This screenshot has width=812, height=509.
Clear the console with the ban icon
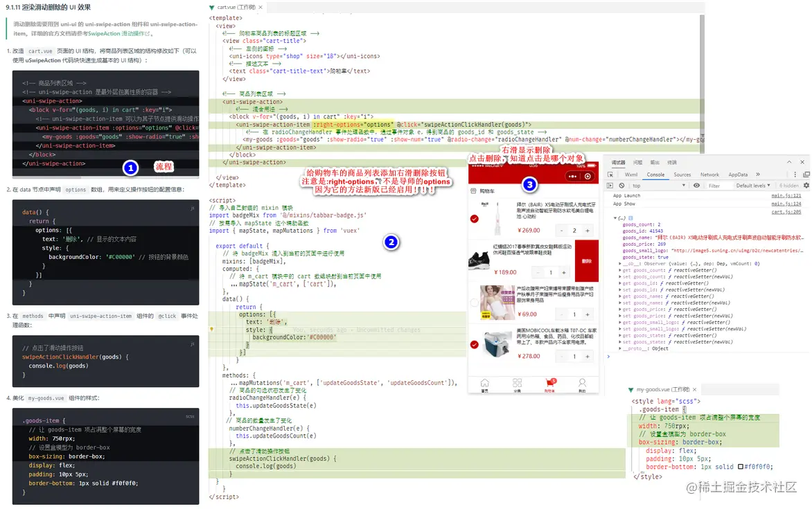coord(621,186)
